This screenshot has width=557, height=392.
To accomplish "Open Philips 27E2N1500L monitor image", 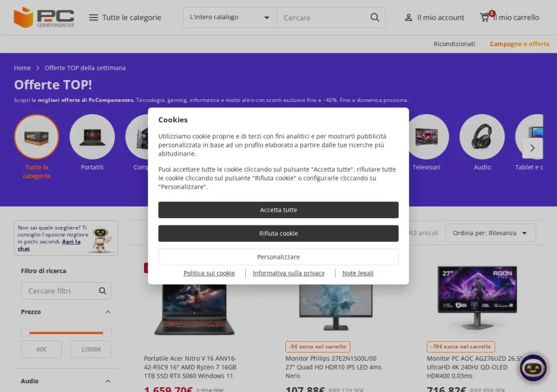I will click(x=336, y=307).
